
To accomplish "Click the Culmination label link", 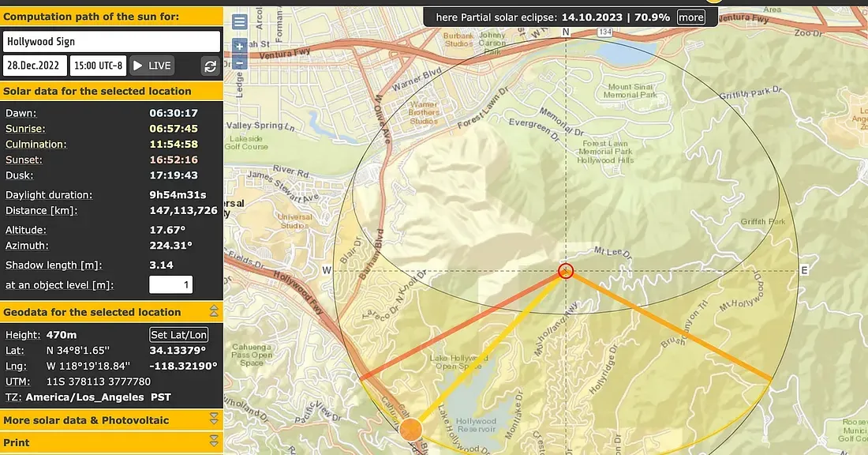I will point(36,145).
